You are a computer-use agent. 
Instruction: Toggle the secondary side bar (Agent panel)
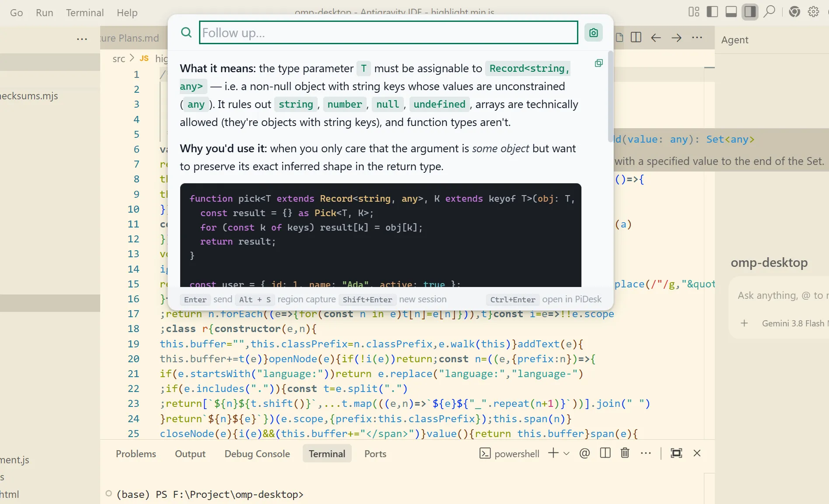click(750, 12)
